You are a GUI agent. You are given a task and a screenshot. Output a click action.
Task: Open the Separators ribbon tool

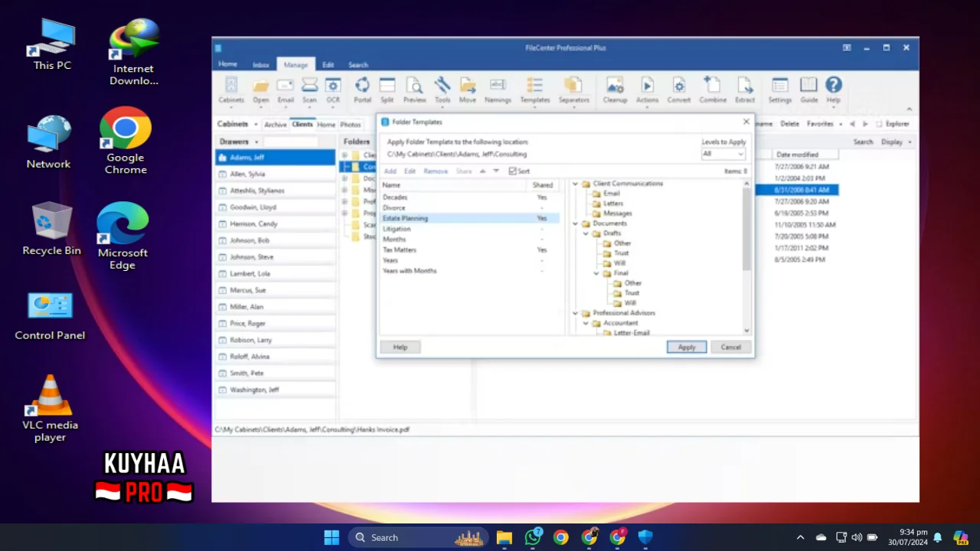pos(573,90)
